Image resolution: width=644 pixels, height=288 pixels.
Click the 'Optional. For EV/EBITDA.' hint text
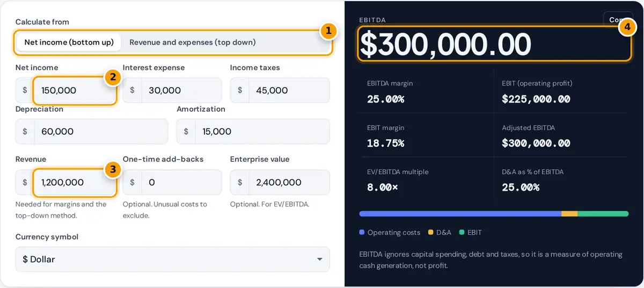pyautogui.click(x=270, y=204)
